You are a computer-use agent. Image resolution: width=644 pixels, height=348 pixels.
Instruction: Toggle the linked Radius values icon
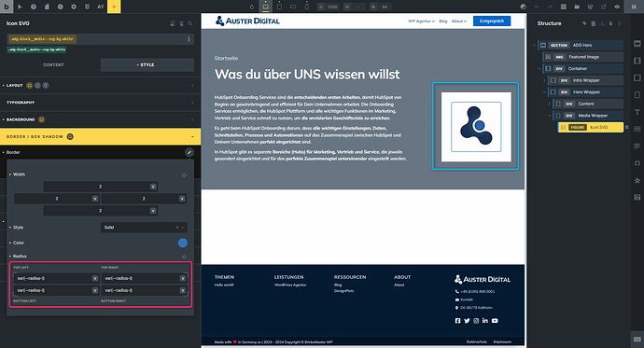pyautogui.click(x=184, y=257)
